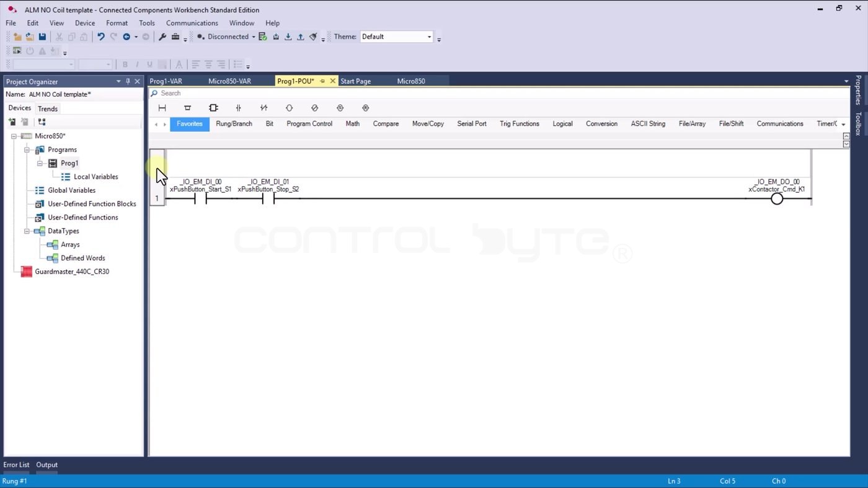Save the project with the floppy icon
Screen dimensions: 868x488
click(x=42, y=37)
